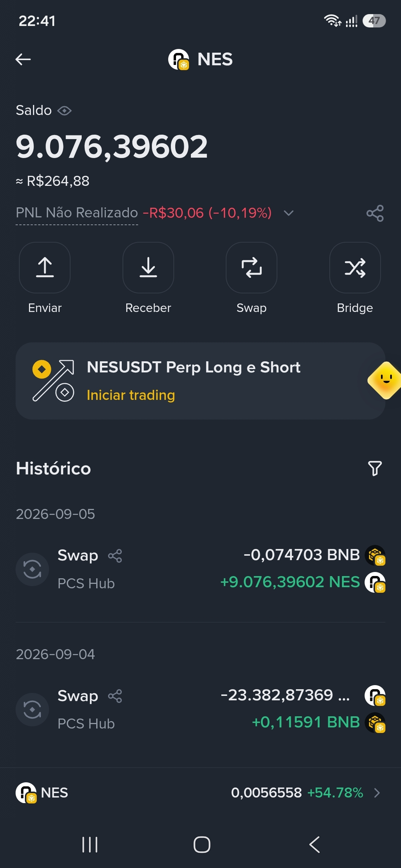Viewport: 401px width, 868px height.
Task: Open recent apps from the navigation bar
Action: tap(90, 845)
